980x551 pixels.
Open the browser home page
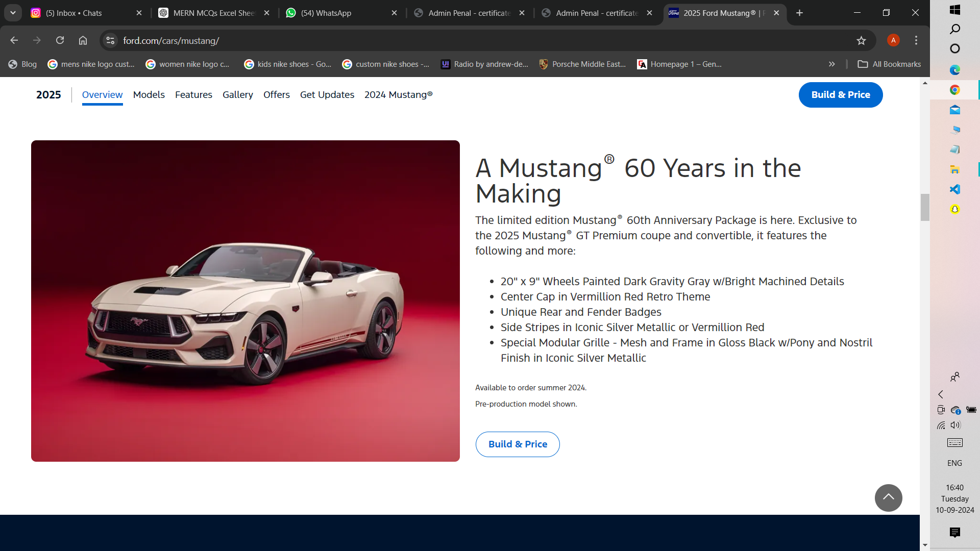pos(83,40)
